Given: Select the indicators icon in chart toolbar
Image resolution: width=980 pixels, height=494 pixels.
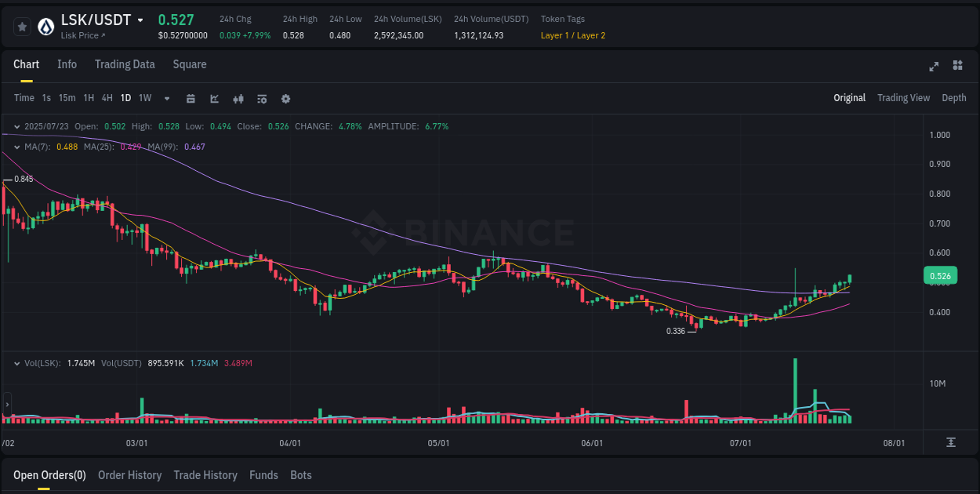Looking at the screenshot, I should click(214, 99).
